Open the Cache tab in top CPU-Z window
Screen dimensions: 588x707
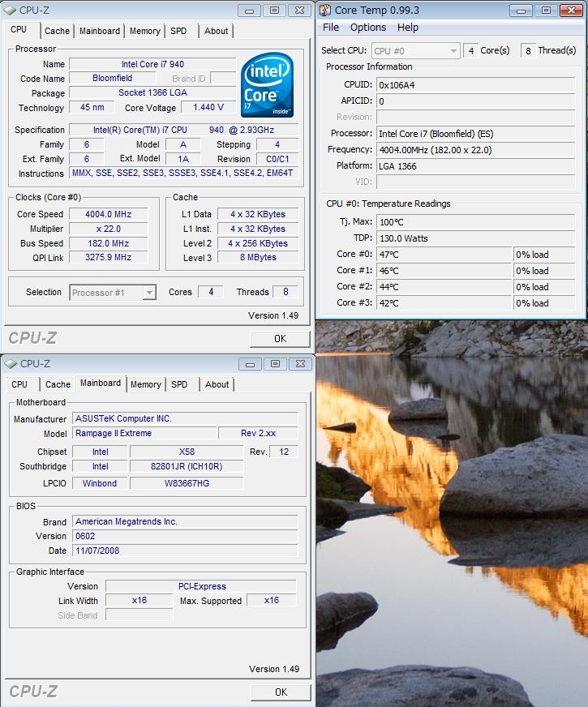[57, 31]
